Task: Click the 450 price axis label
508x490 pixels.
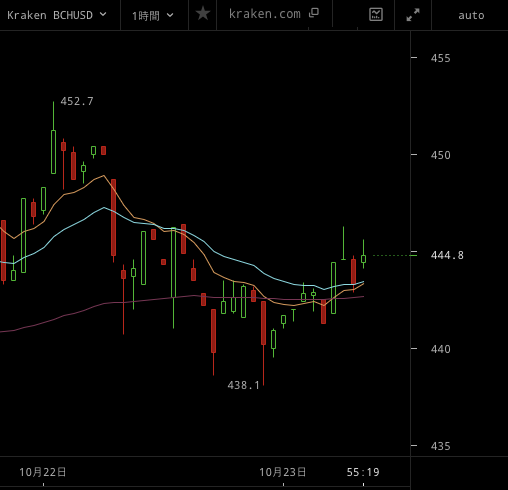Action: point(440,155)
